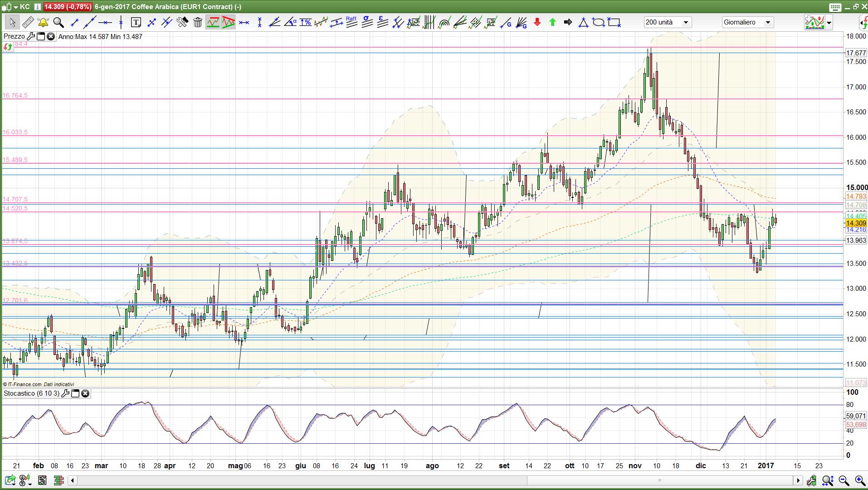
Task: Open the drawing settings hammer-and-wrench tool
Action: pos(182,22)
